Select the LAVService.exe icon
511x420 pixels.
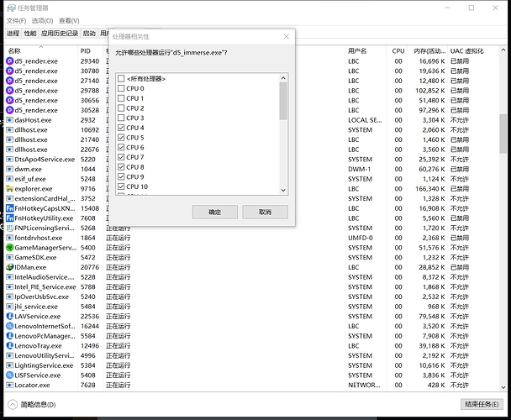tap(10, 316)
